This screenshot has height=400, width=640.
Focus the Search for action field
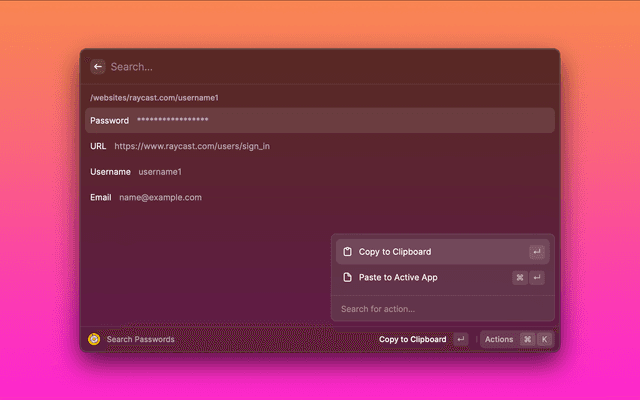tap(442, 309)
